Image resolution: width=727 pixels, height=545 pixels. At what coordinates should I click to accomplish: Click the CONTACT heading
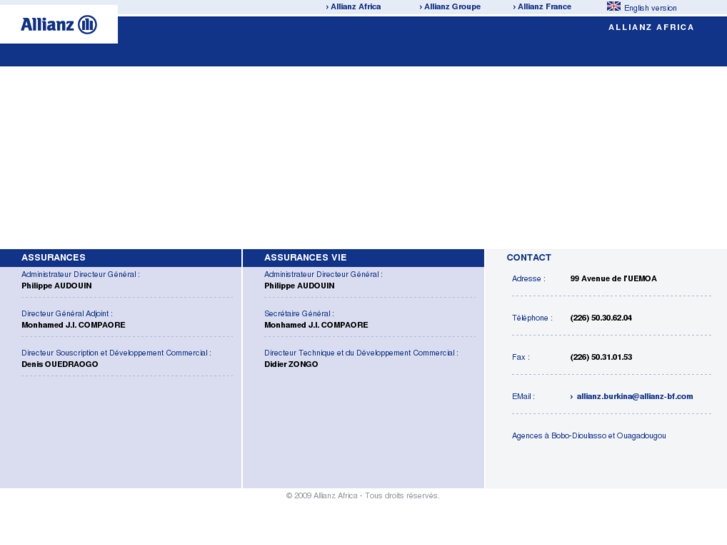tap(529, 257)
